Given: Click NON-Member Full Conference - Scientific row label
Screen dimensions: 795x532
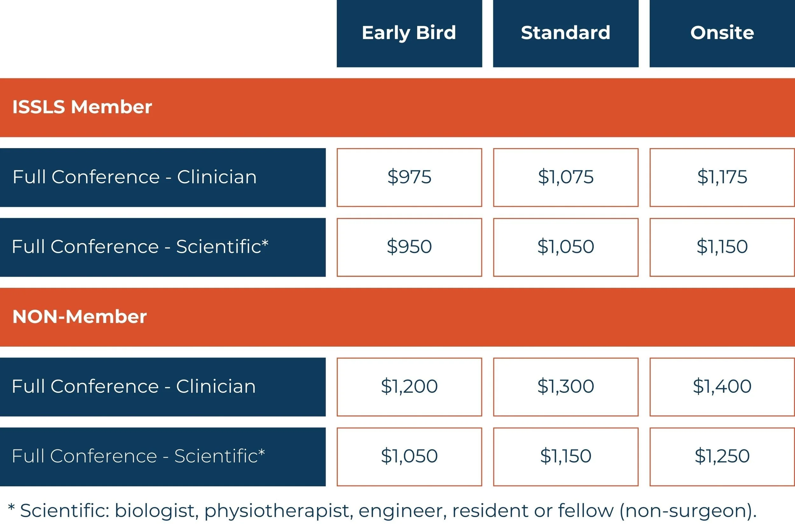Looking at the screenshot, I should point(162,456).
